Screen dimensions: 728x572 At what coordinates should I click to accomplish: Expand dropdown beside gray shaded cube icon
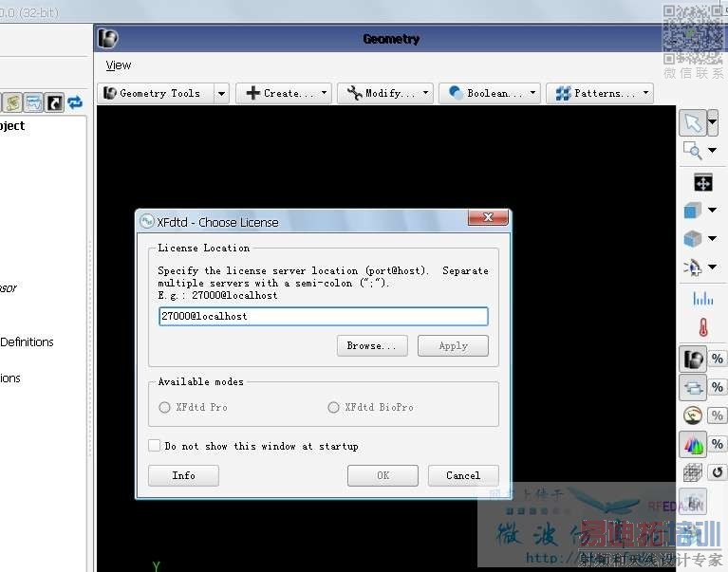coord(712,238)
